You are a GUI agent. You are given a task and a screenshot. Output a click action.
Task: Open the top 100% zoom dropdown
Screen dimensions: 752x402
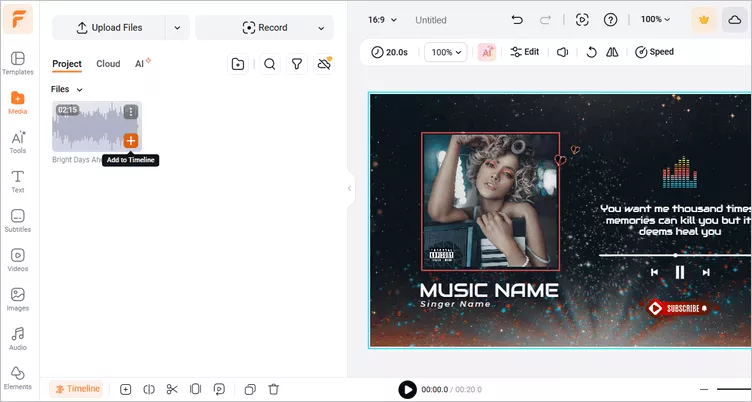coord(656,20)
